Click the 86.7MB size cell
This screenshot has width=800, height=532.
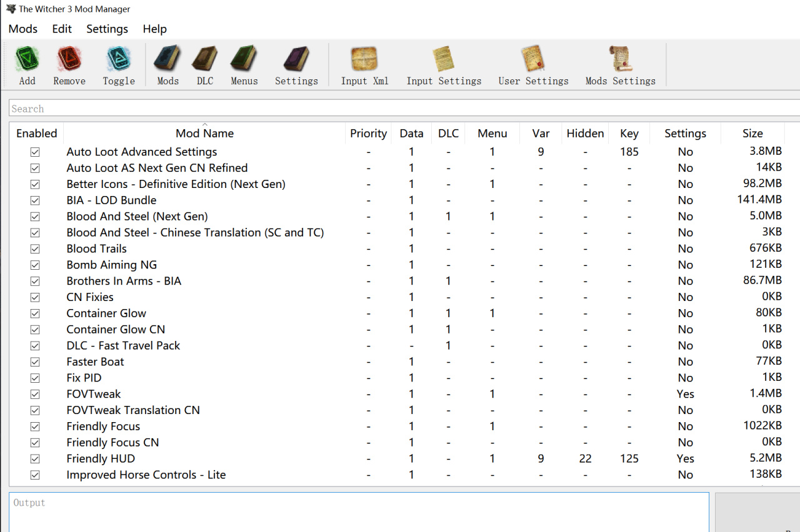762,280
